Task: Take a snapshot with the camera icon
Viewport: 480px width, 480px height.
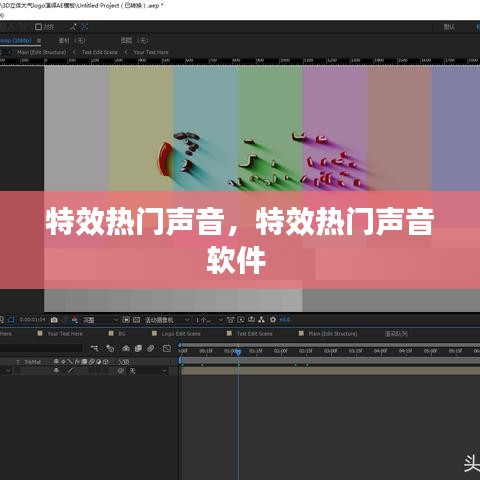Action: [x=54, y=320]
